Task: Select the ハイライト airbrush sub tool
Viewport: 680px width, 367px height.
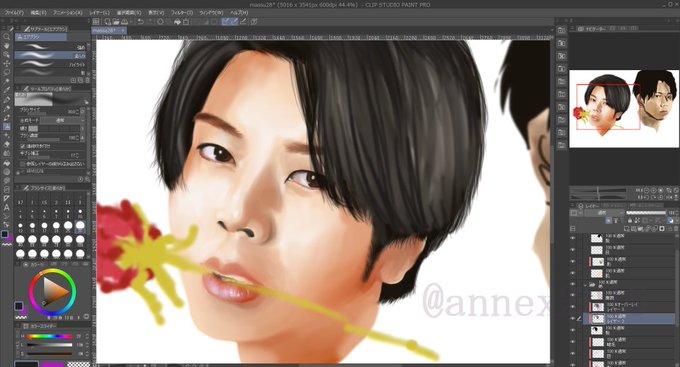Action: pyautogui.click(x=51, y=64)
